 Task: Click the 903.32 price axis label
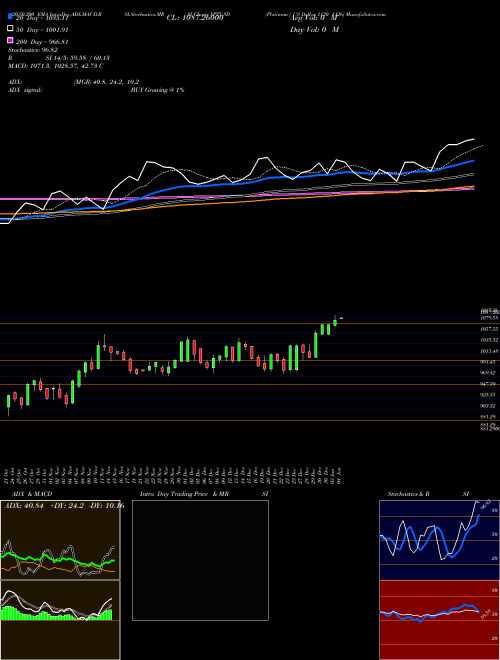[x=489, y=406]
